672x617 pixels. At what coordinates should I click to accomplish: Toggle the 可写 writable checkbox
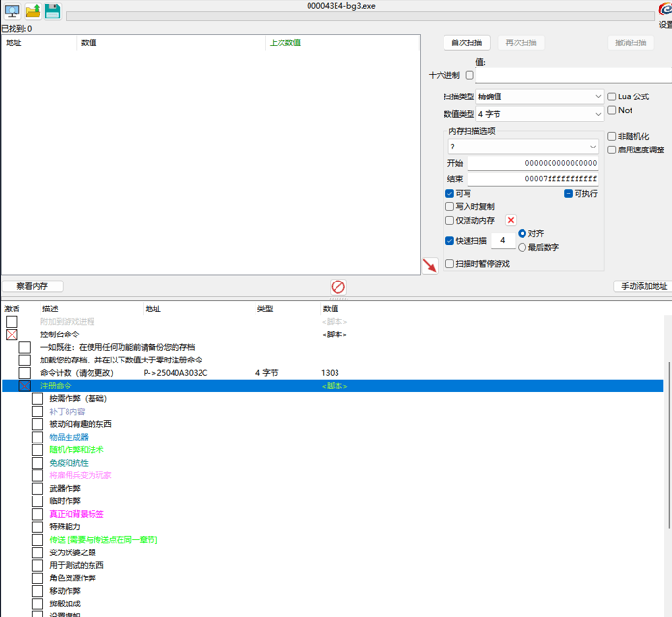(x=449, y=193)
